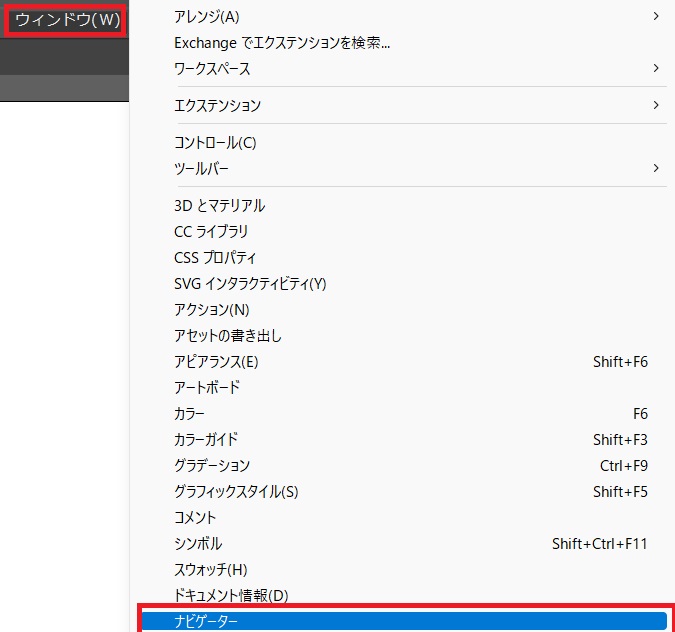The height and width of the screenshot is (632, 675).
Task: Open the グラデーション panel
Action: tap(212, 466)
